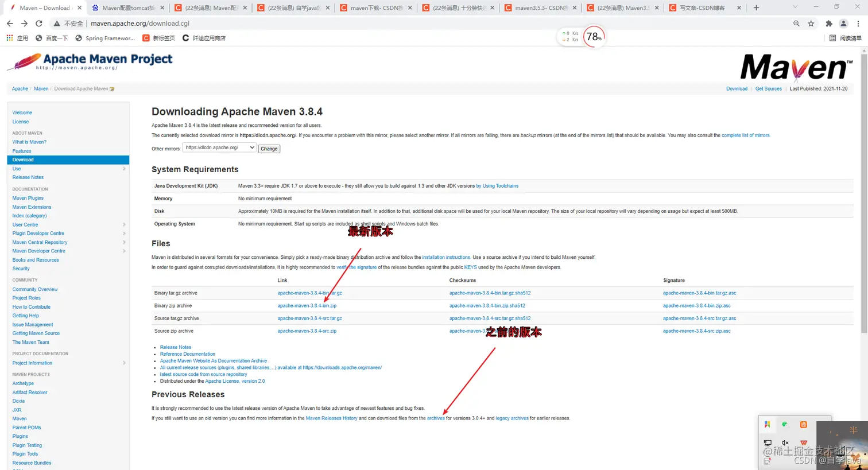
Task: Switch to the 写文章-CSDN博客 tab
Action: coord(705,8)
